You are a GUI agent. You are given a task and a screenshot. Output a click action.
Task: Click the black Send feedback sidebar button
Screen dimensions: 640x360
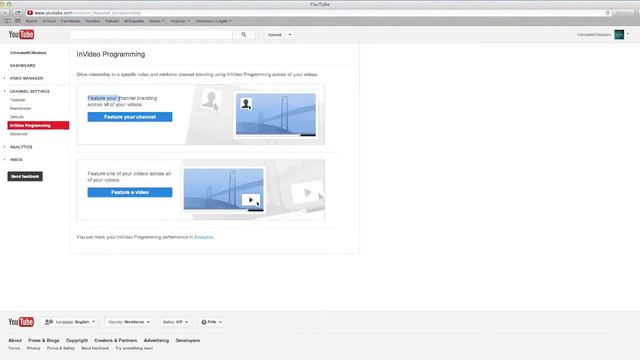[25, 176]
